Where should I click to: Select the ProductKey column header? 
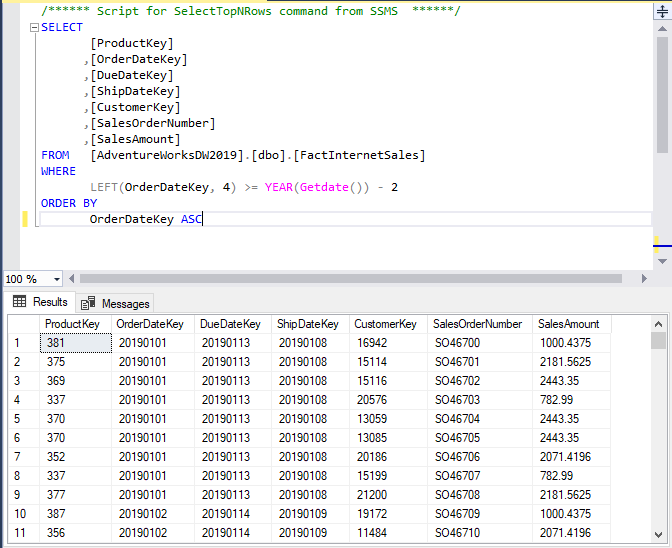click(x=75, y=324)
